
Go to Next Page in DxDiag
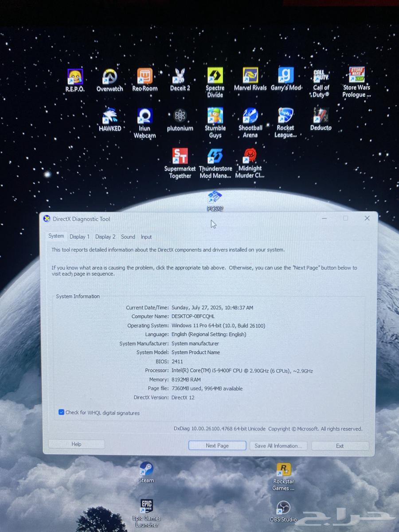pos(217,446)
